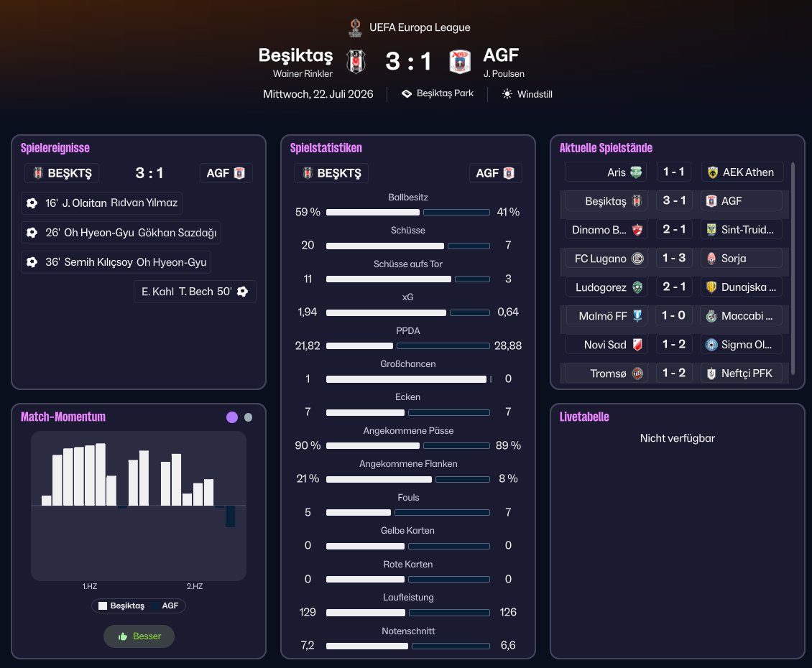
Task: Open the Beşiktaş 3 - 1 AGF live score
Action: 674,200
